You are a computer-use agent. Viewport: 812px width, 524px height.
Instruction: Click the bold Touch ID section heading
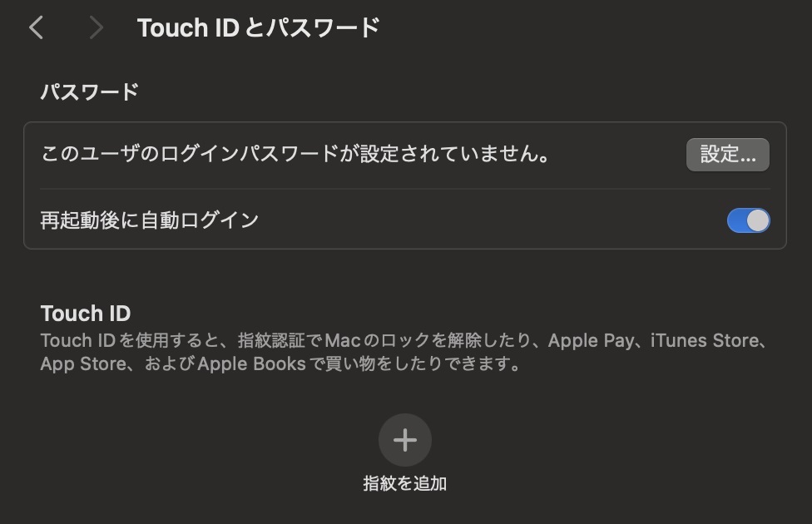pyautogui.click(x=86, y=314)
